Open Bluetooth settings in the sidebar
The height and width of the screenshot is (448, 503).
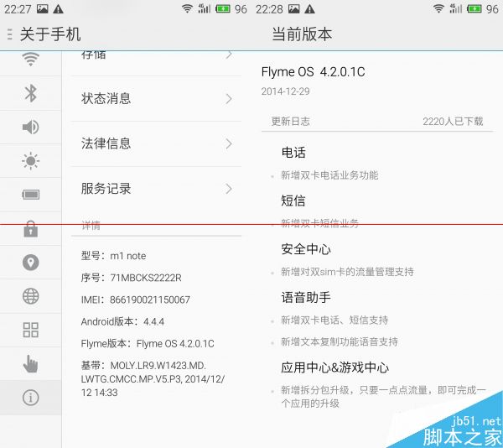tap(30, 93)
